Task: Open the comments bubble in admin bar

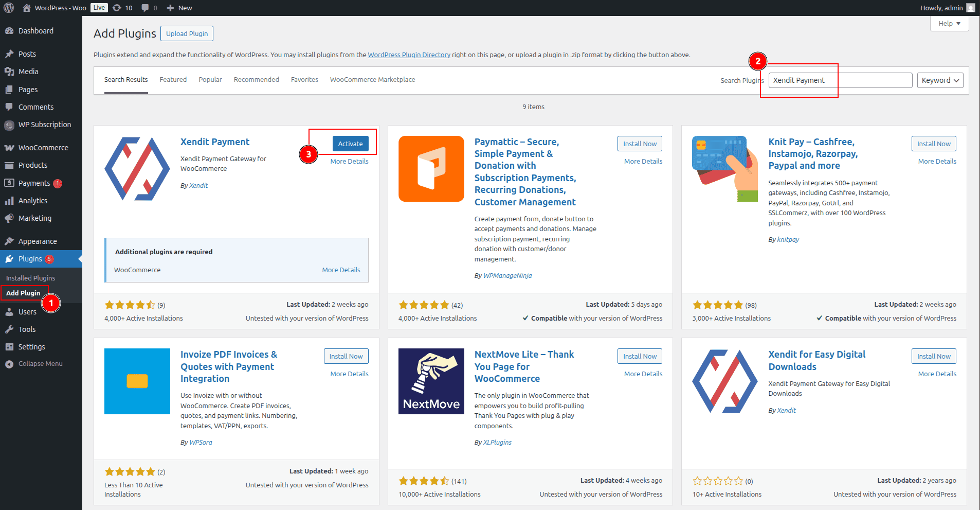Action: (x=149, y=8)
